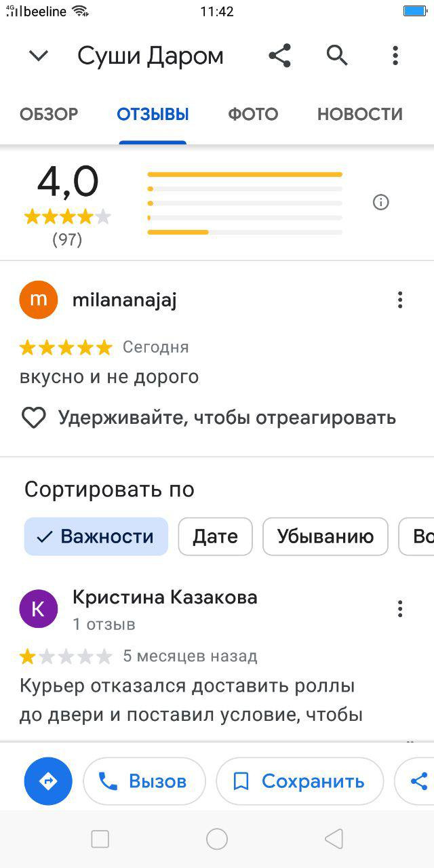The image size is (434, 868).
Task: Tap the Вызов call button
Action: (144, 781)
